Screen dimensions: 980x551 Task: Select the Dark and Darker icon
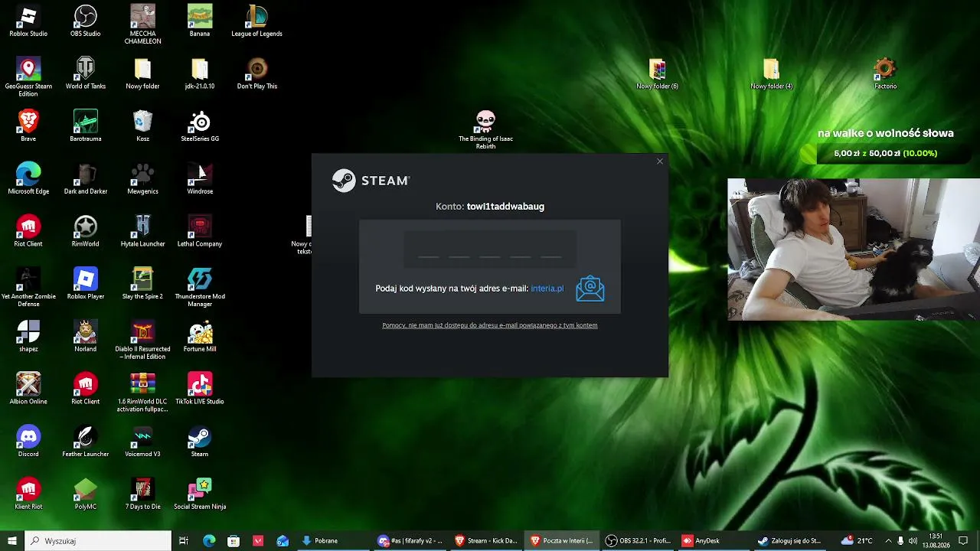tap(85, 179)
